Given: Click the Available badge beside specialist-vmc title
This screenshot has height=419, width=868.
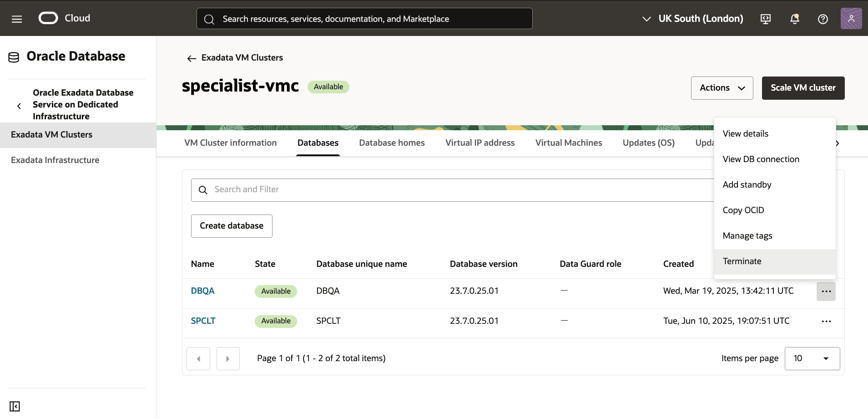Looking at the screenshot, I should pos(328,87).
